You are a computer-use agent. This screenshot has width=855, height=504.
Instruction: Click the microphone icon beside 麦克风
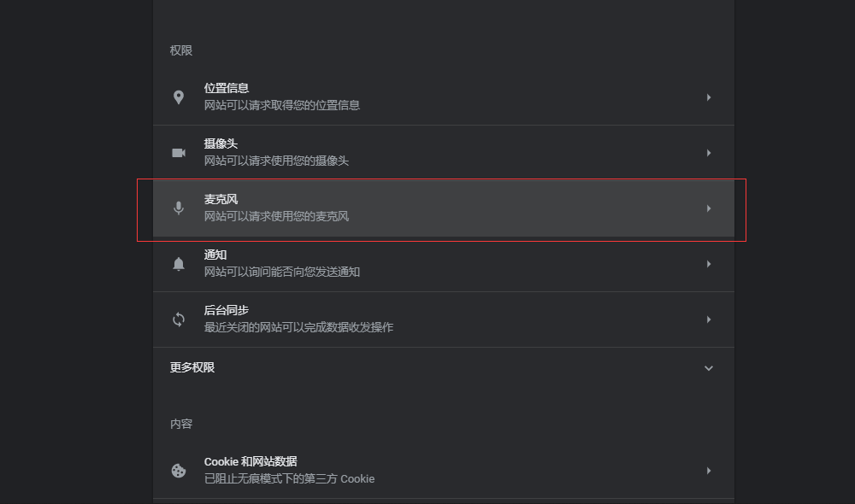179,208
